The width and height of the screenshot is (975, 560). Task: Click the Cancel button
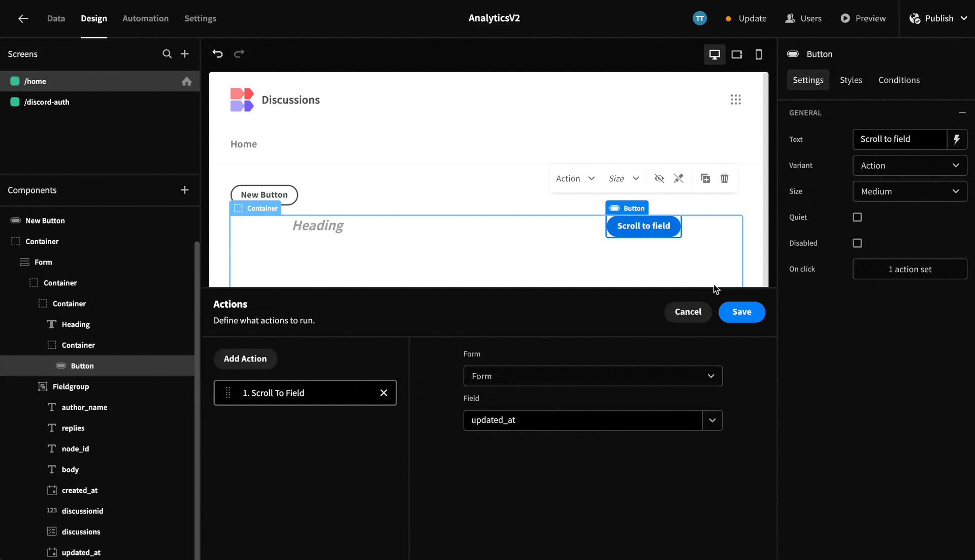coord(689,312)
